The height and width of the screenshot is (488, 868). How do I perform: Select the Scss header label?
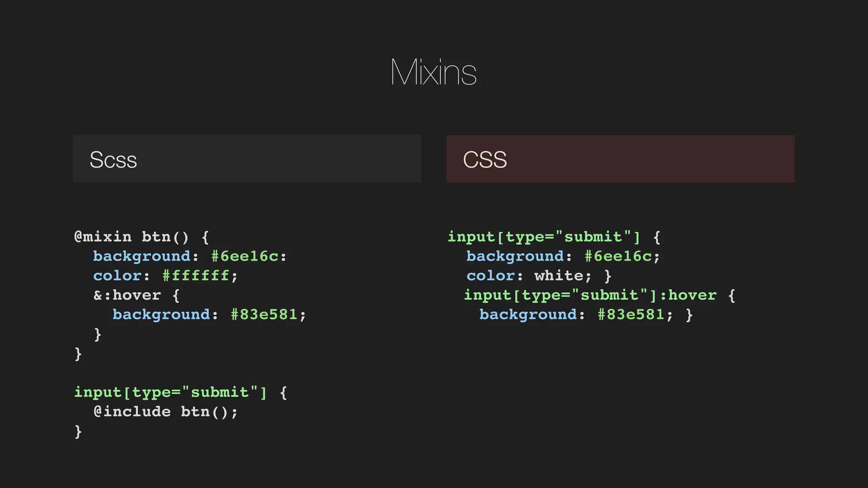[x=113, y=160]
